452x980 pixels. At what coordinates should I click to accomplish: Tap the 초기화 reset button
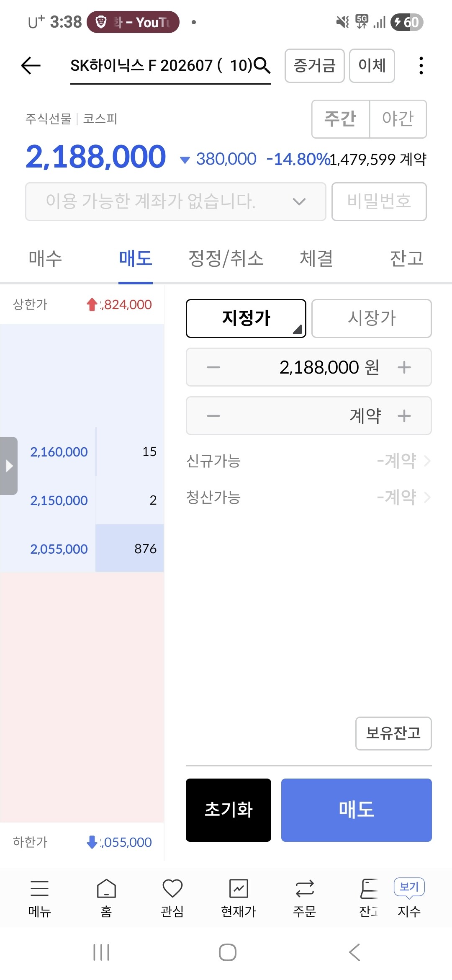[x=229, y=810]
